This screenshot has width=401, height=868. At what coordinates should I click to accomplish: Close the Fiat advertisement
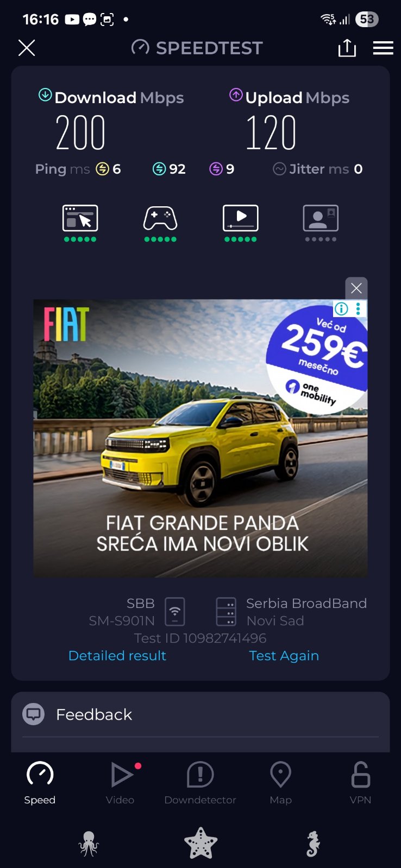(356, 288)
